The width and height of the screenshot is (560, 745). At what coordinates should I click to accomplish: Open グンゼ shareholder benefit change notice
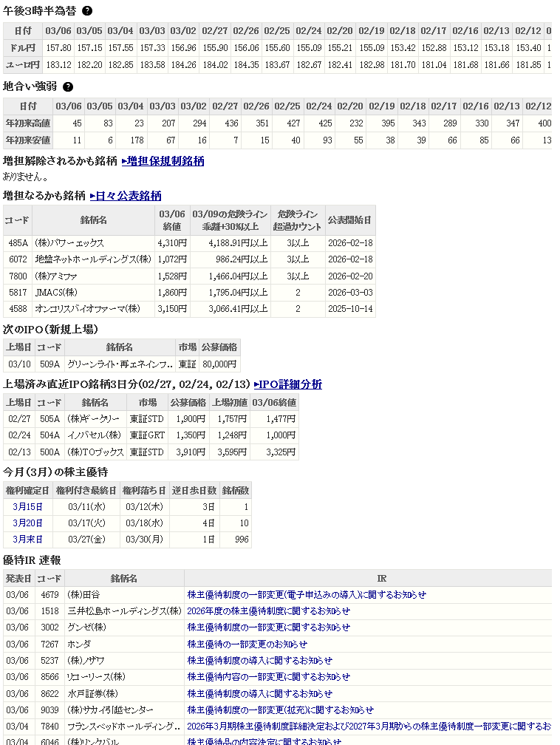268,627
